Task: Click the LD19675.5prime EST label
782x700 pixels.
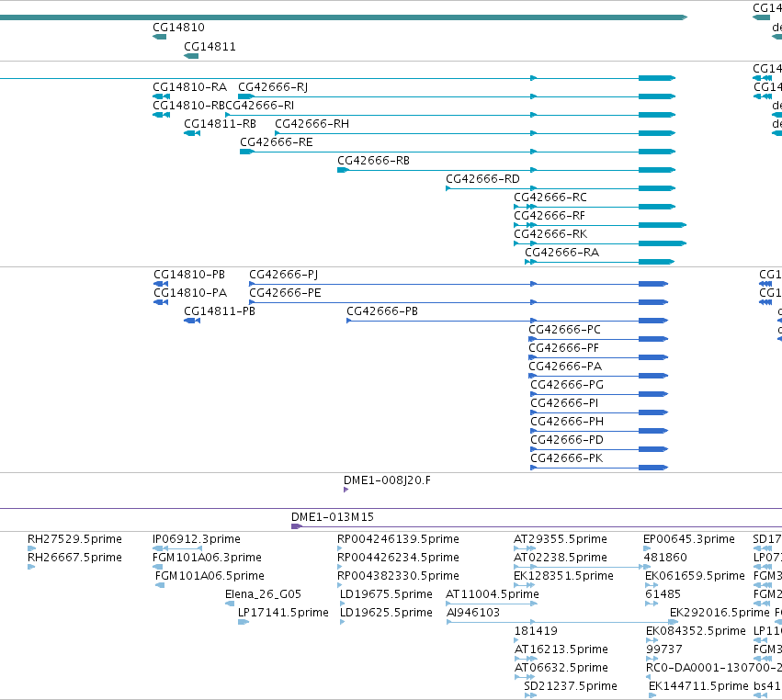Action: tap(386, 594)
